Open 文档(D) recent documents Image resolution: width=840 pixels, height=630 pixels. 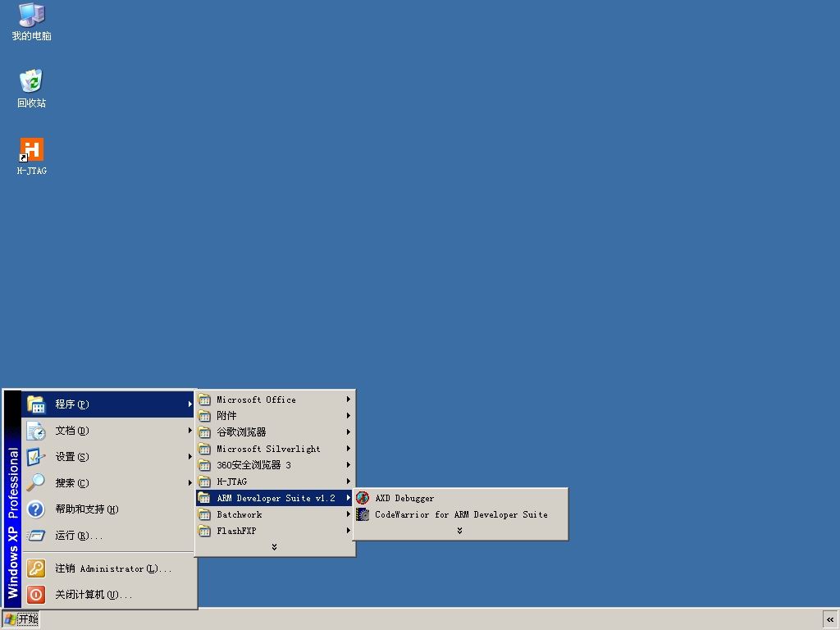click(x=108, y=431)
